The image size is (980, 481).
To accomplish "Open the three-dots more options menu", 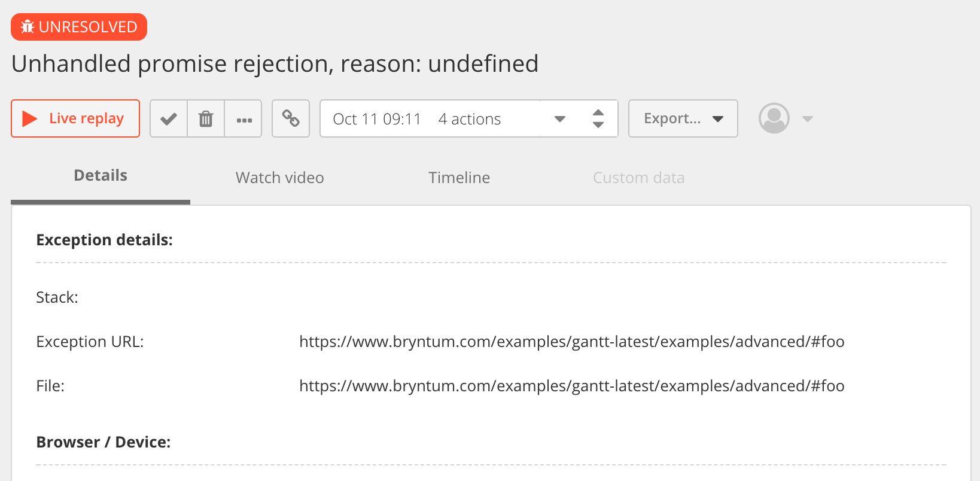I will click(x=244, y=119).
